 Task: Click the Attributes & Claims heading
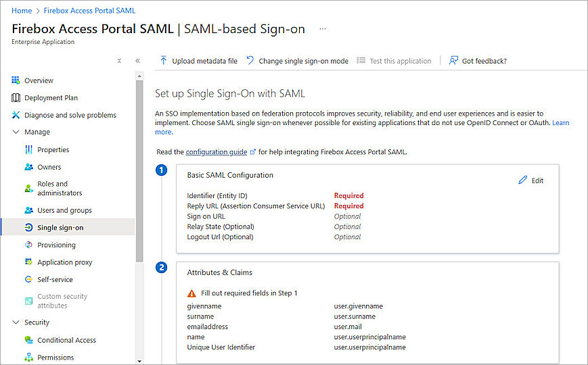pyautogui.click(x=220, y=272)
